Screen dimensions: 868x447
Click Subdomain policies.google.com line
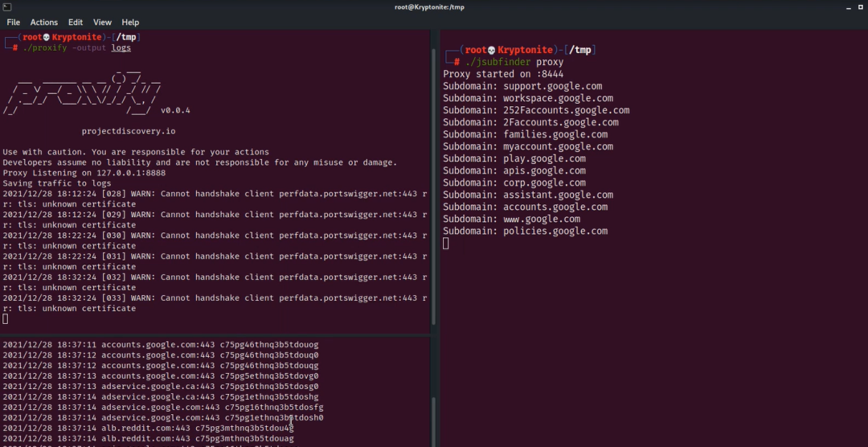click(526, 231)
